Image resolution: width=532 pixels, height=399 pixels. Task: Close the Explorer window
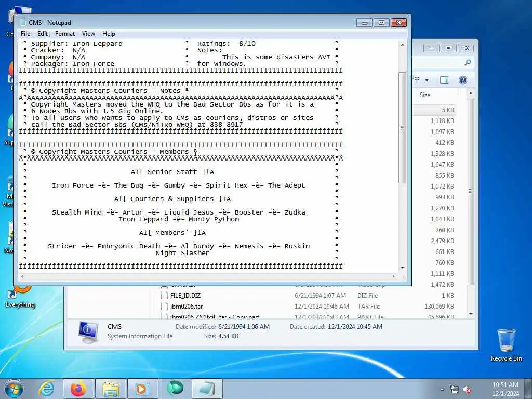tap(465, 48)
